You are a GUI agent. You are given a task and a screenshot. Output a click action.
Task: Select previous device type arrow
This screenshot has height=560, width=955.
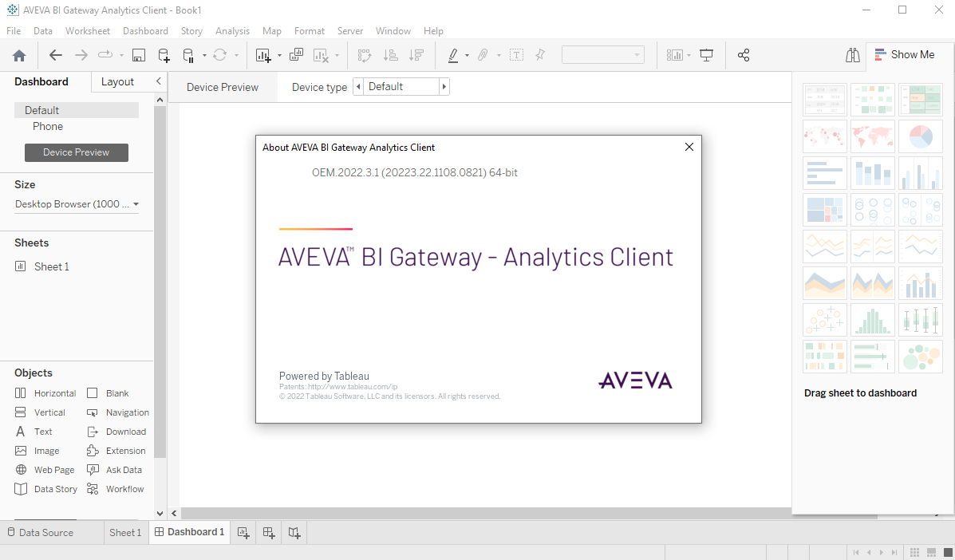click(358, 86)
